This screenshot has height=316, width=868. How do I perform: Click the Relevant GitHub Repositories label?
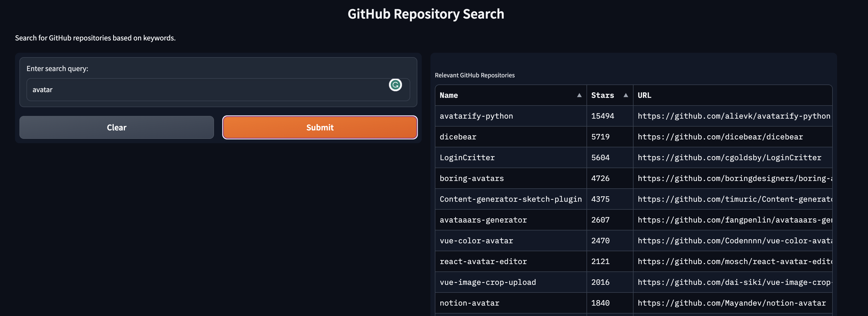click(474, 75)
